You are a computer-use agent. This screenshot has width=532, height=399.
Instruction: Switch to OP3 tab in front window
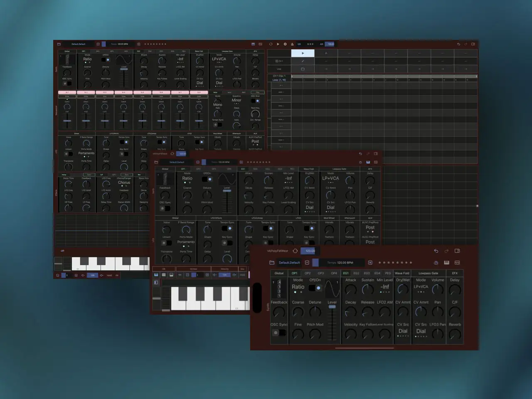[x=321, y=273]
